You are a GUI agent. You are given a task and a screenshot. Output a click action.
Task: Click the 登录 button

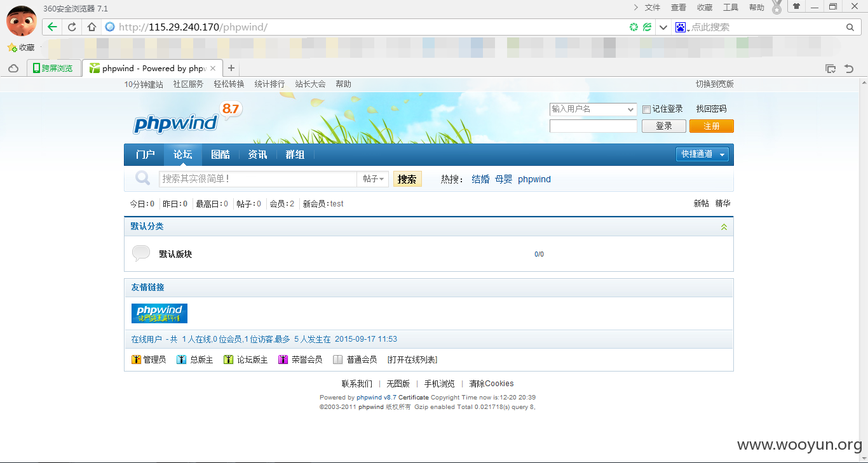(664, 126)
